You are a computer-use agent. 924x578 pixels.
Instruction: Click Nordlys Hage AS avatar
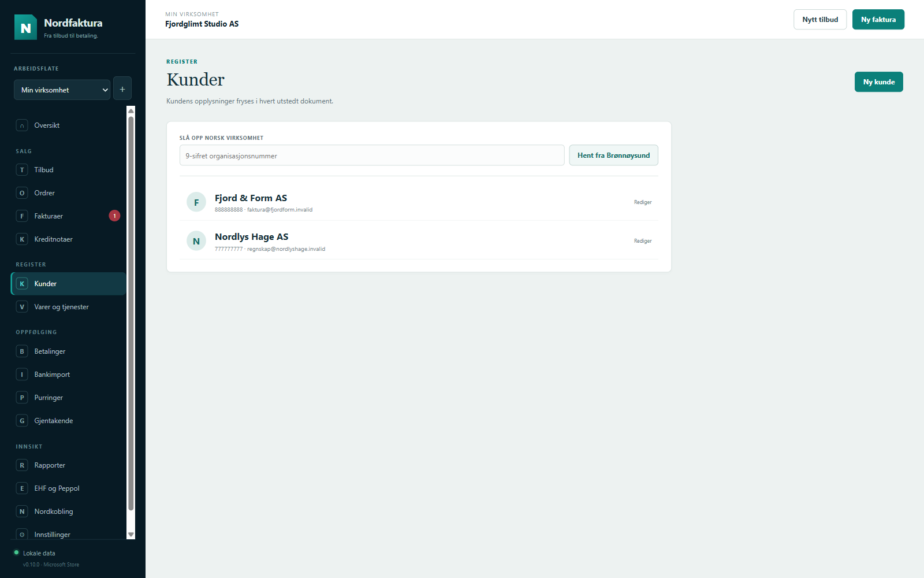[196, 241]
